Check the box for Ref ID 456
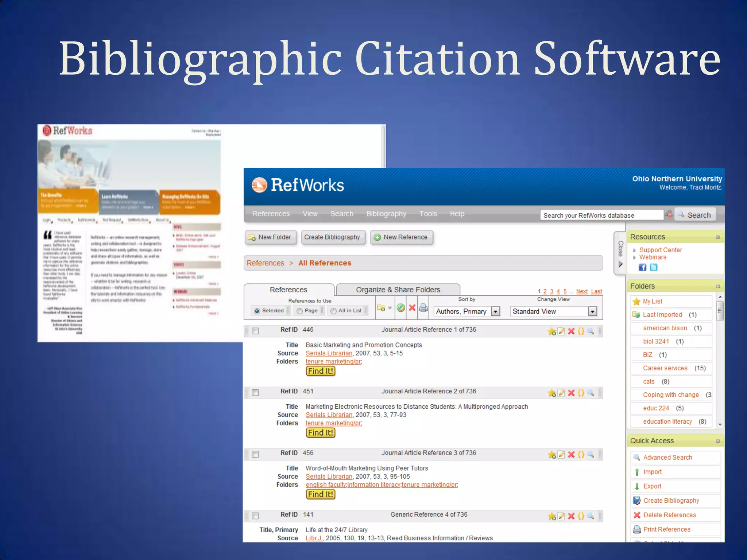 [x=255, y=454]
